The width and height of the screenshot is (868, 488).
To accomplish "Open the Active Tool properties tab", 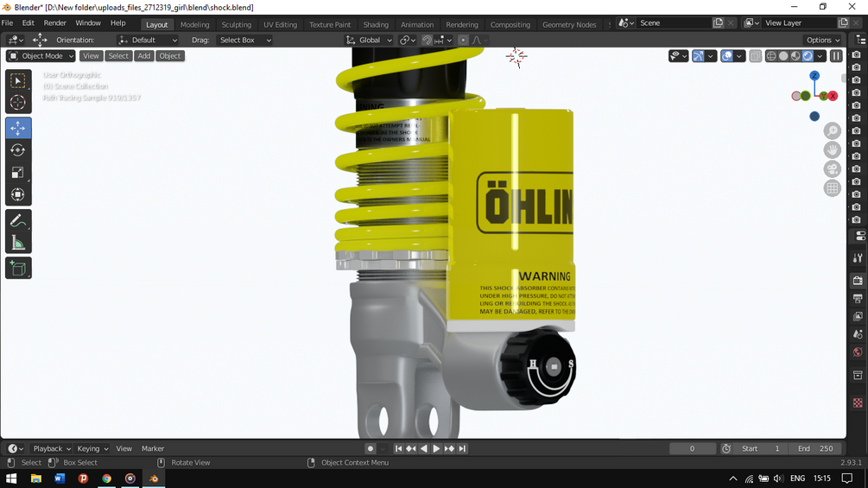I will point(858,258).
